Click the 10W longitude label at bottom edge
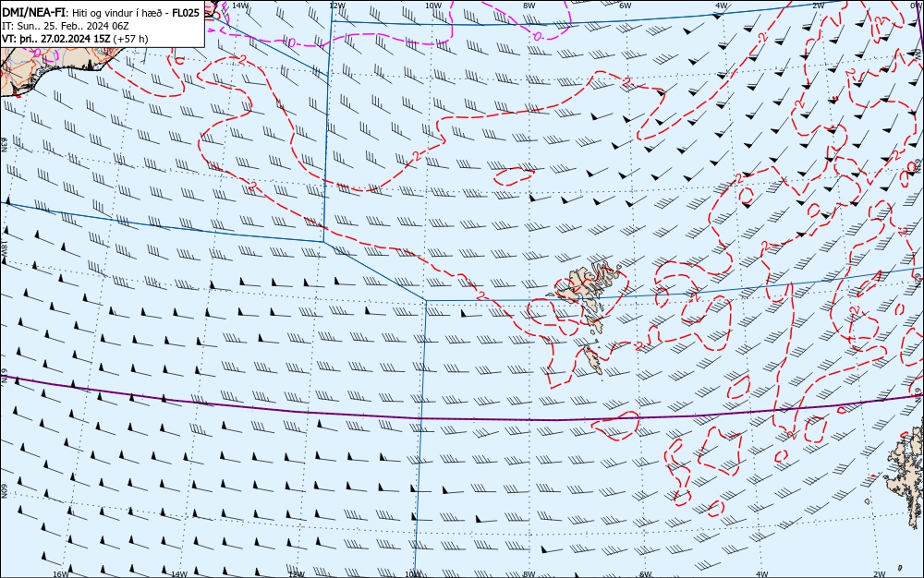Image resolution: width=924 pixels, height=578 pixels. click(413, 574)
